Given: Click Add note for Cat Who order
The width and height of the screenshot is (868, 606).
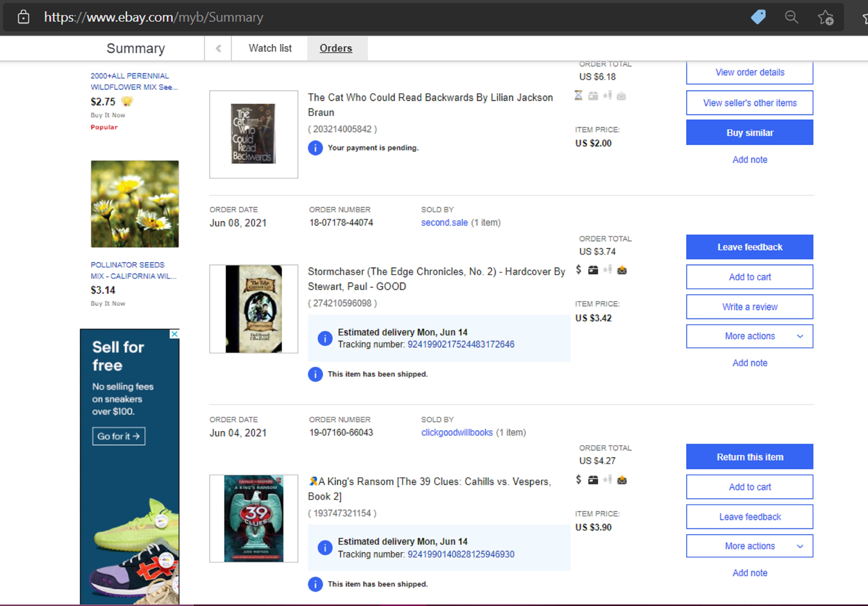Looking at the screenshot, I should [749, 160].
